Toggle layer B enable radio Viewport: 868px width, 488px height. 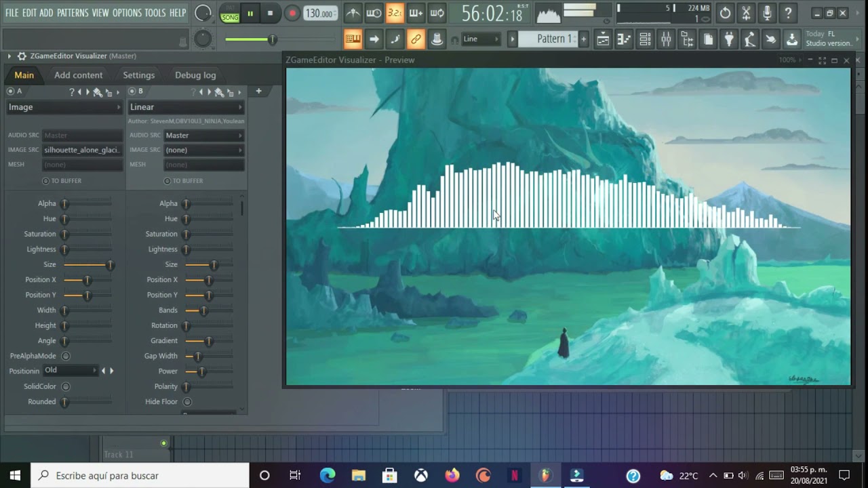coord(132,91)
